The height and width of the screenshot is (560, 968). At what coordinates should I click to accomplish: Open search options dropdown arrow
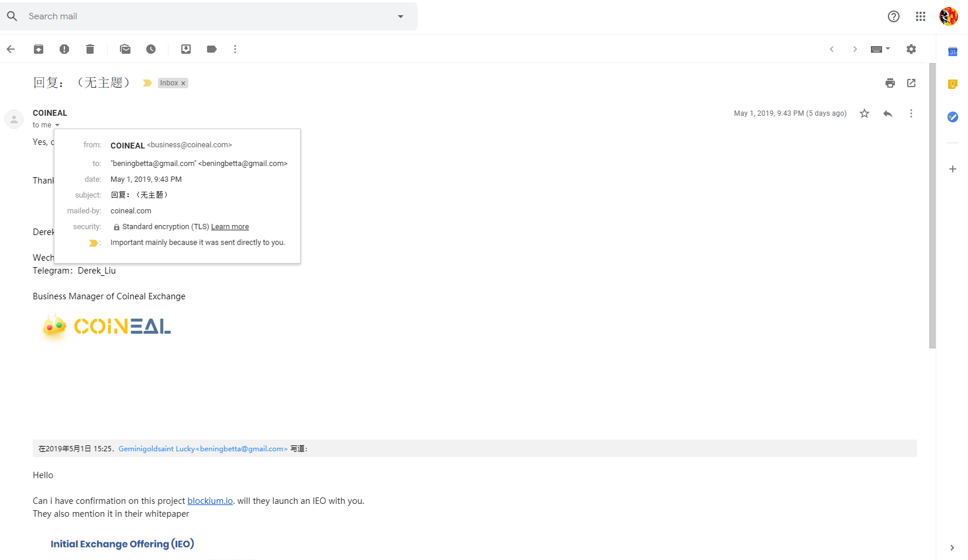point(401,16)
